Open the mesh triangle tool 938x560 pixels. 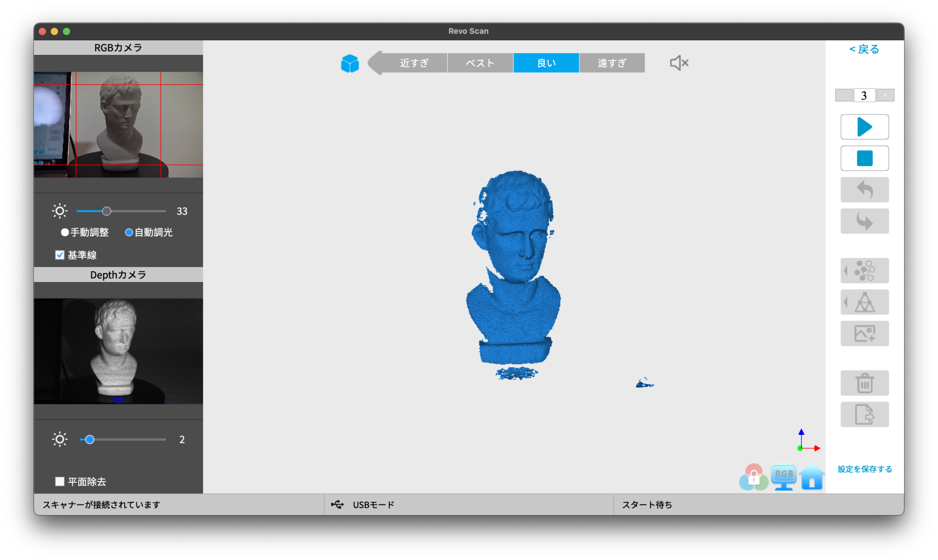coord(864,302)
